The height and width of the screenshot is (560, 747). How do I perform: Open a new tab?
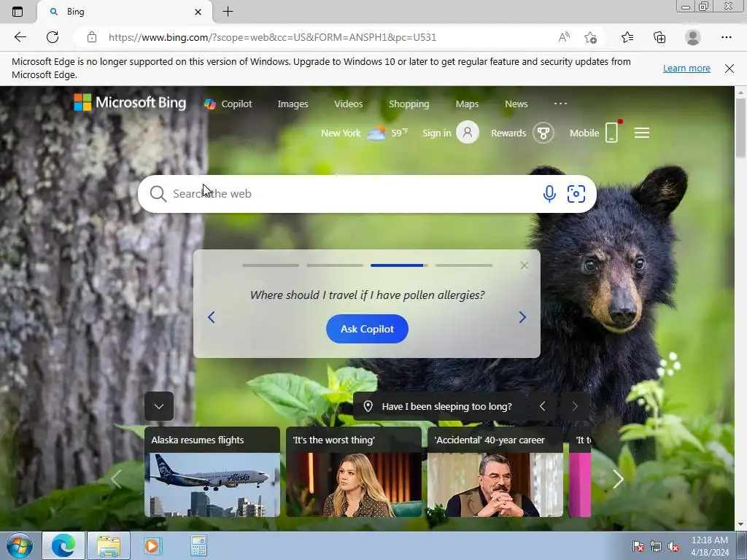click(228, 12)
